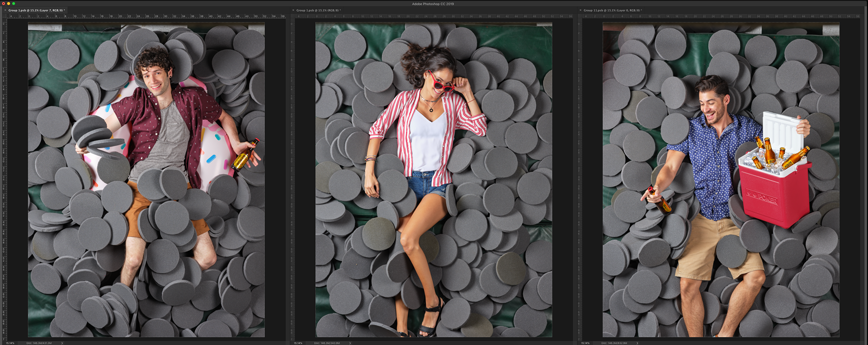Click the vertical ruler of the Layer 7 document
Screen dimensions: 868x345
(5, 180)
